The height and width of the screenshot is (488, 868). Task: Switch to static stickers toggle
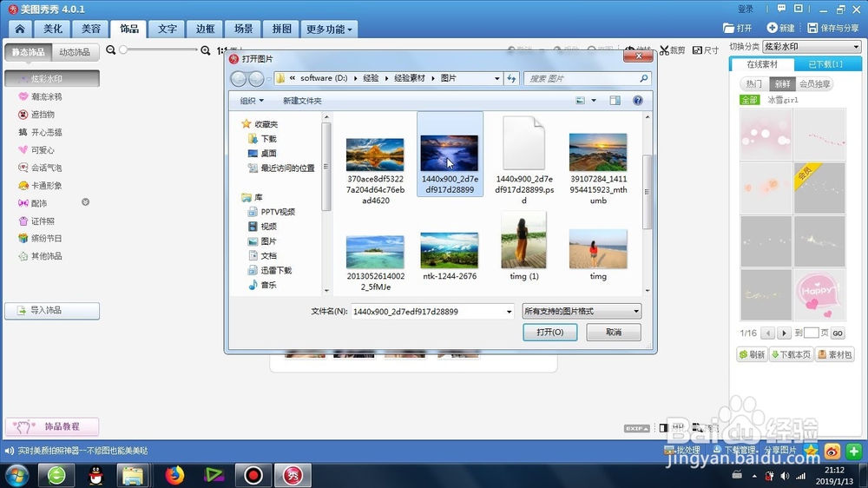(x=29, y=52)
